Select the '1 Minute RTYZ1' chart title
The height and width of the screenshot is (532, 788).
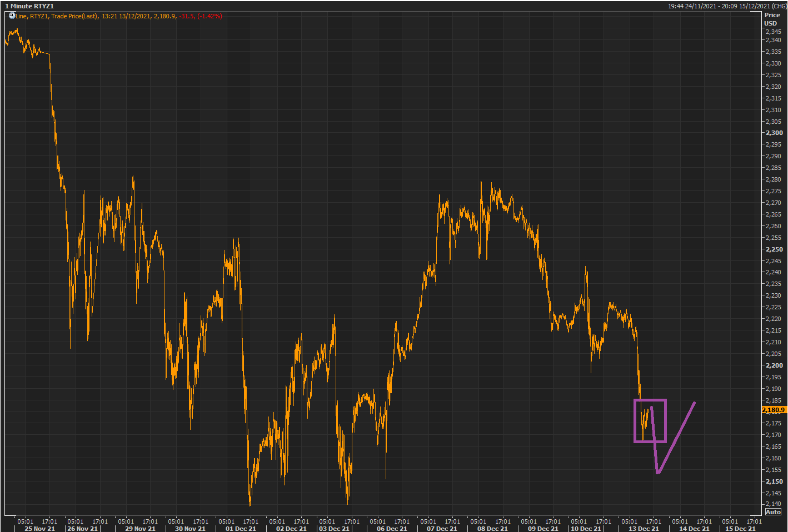coord(29,6)
